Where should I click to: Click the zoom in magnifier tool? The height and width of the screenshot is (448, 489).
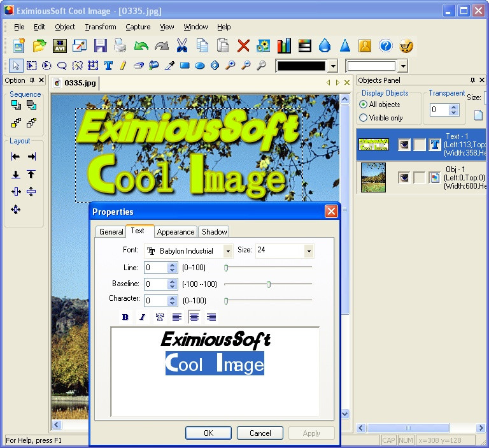pyautogui.click(x=230, y=66)
